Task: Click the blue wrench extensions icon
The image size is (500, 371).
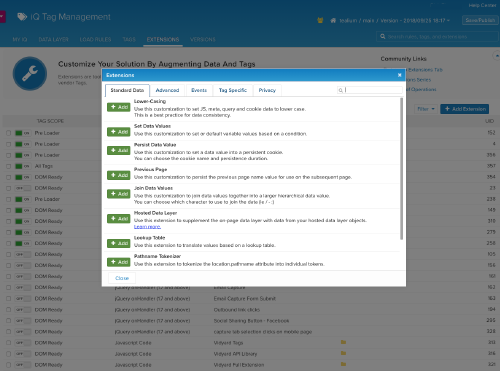Action: pyautogui.click(x=30, y=73)
